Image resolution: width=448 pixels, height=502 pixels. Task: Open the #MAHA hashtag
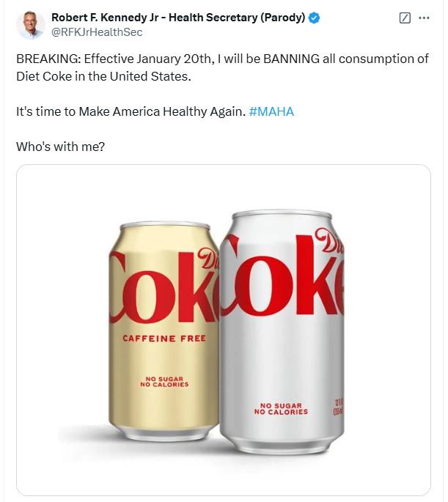(x=271, y=111)
